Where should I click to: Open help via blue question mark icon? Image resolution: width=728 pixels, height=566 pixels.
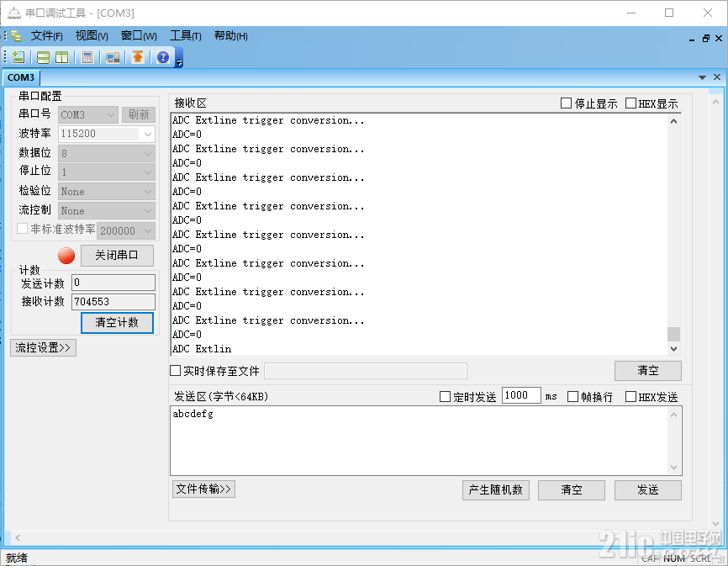click(163, 57)
